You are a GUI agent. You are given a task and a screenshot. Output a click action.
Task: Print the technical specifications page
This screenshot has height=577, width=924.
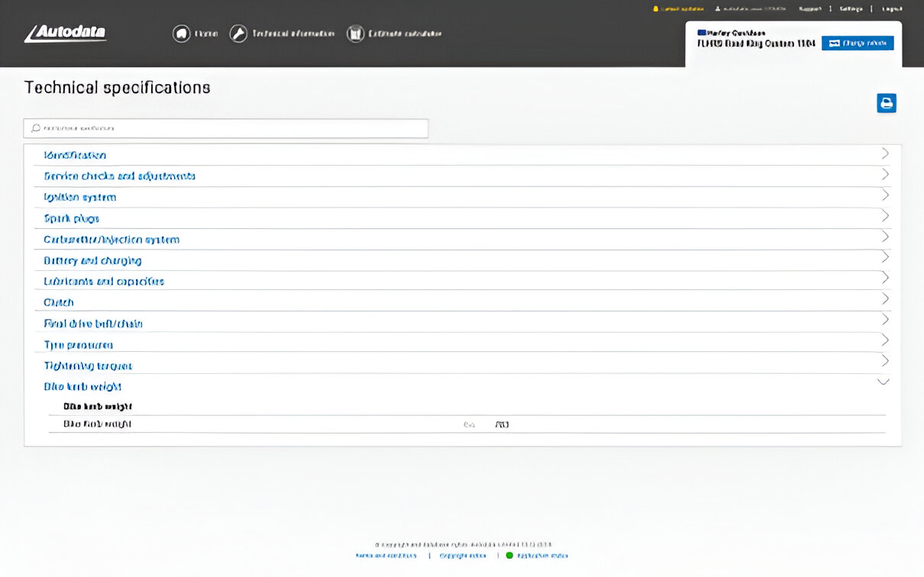886,103
